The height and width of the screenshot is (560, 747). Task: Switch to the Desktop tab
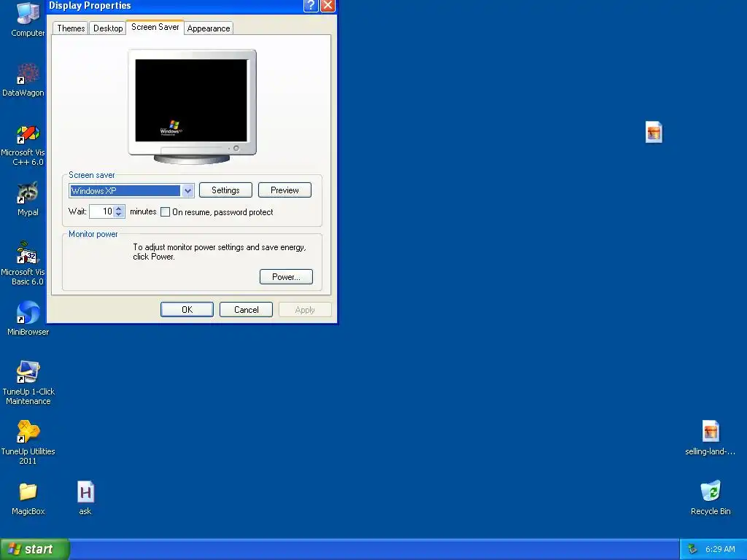108,28
